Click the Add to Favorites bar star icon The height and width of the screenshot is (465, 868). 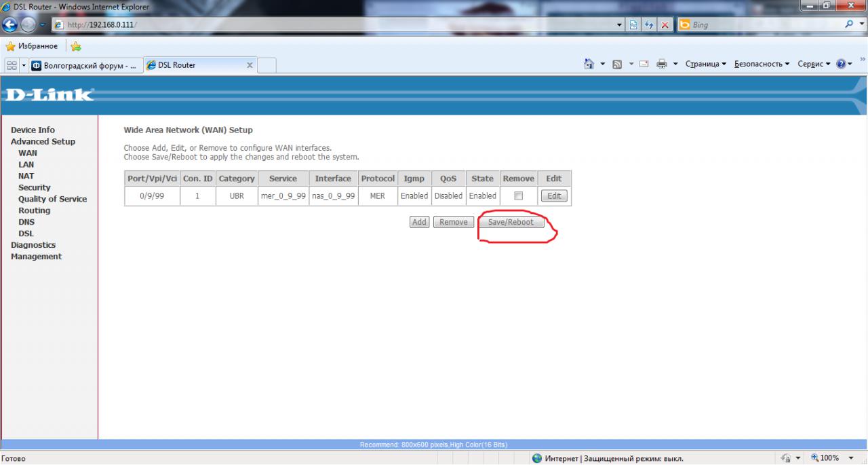coord(76,46)
